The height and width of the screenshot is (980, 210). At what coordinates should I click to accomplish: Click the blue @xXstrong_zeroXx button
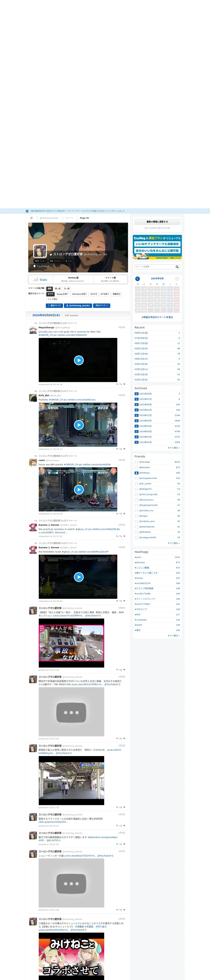(x=78, y=305)
